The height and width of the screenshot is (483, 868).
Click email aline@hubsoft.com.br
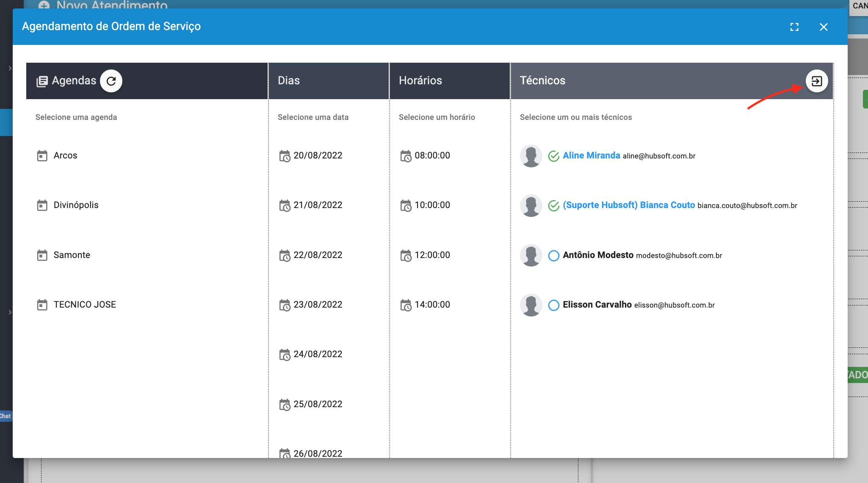click(x=659, y=156)
